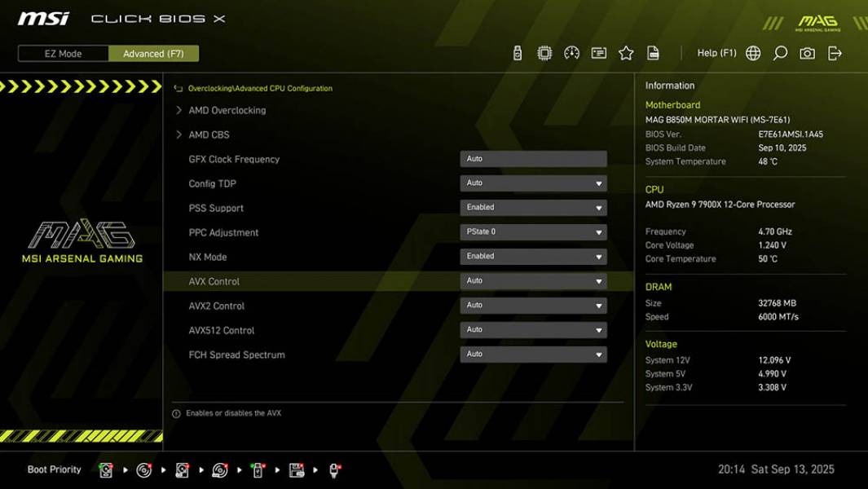Switch to EZ Mode tab
Screen dimensions: 868x489
point(61,54)
